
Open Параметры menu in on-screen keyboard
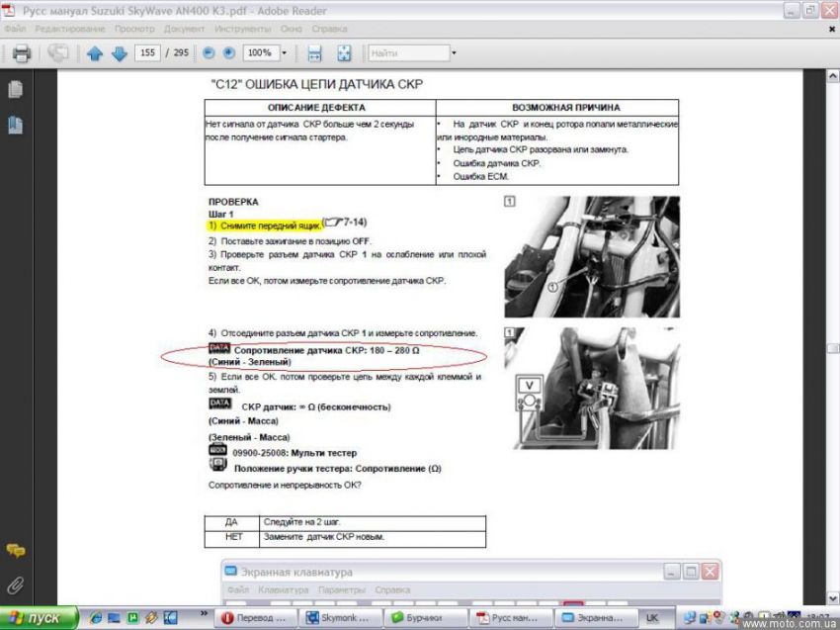[342, 589]
